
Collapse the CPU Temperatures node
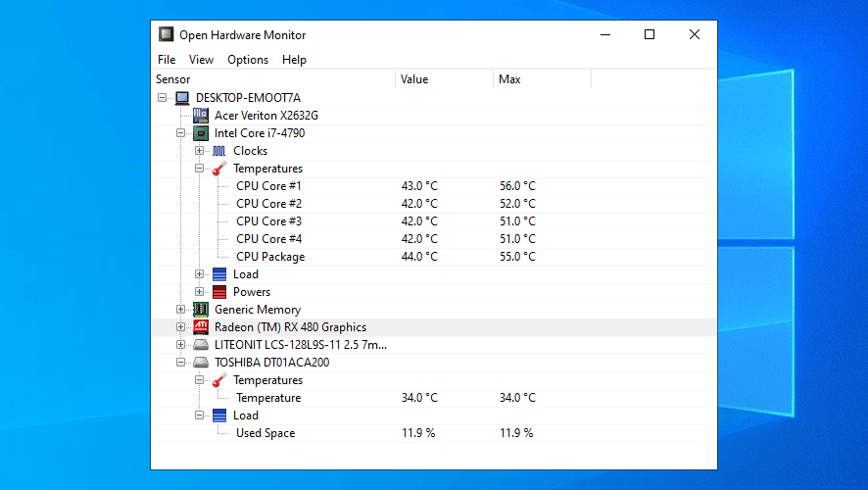click(199, 169)
